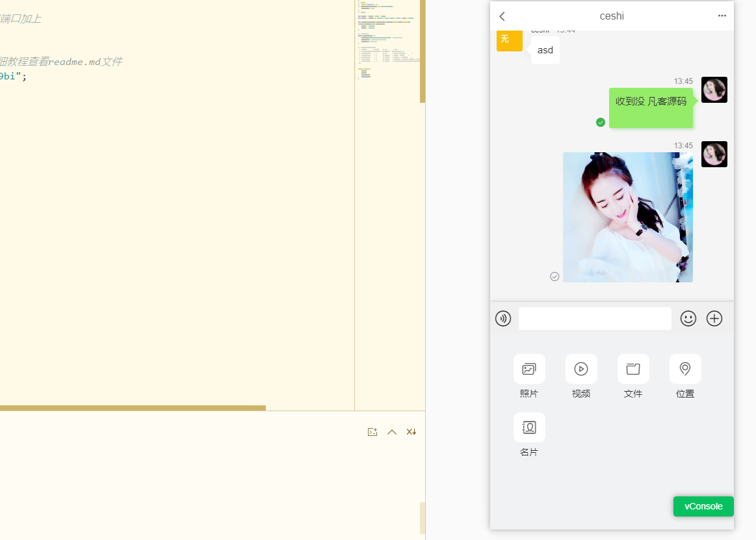Click the X-arrow icon in bottom panel toolbar
This screenshot has width=756, height=540.
(411, 432)
